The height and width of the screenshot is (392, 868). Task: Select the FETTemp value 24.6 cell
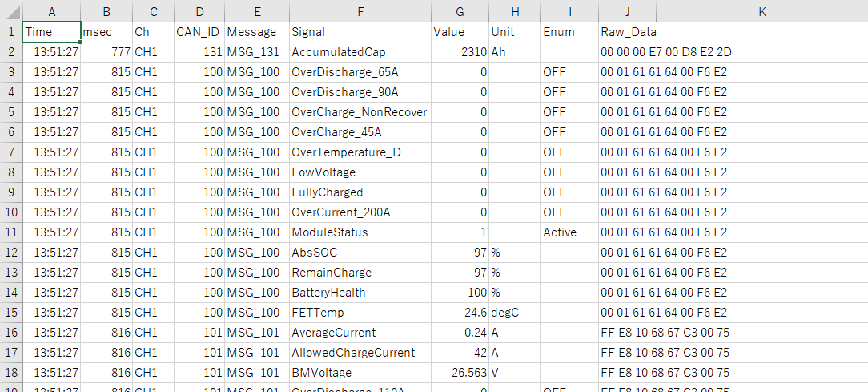tap(460, 313)
